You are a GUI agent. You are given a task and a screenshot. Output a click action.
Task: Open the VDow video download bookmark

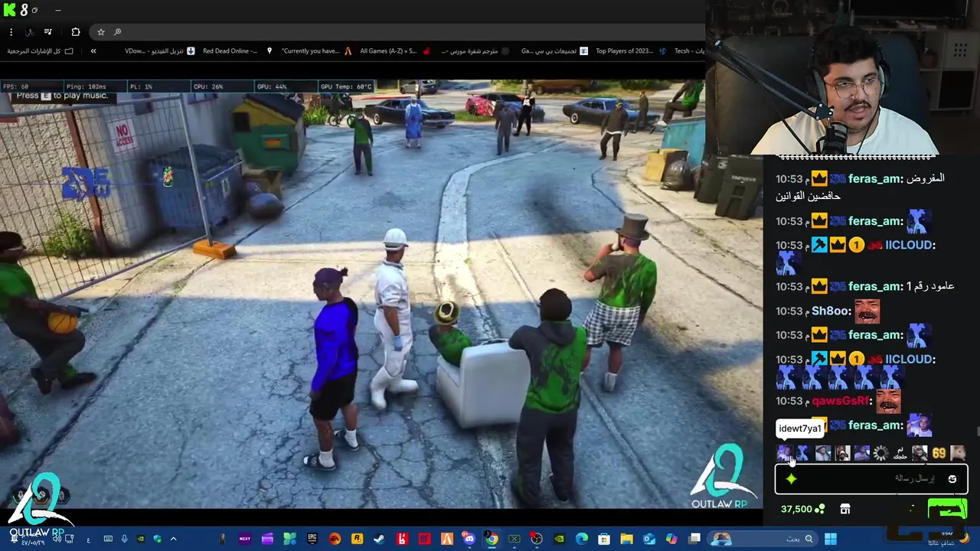[159, 51]
